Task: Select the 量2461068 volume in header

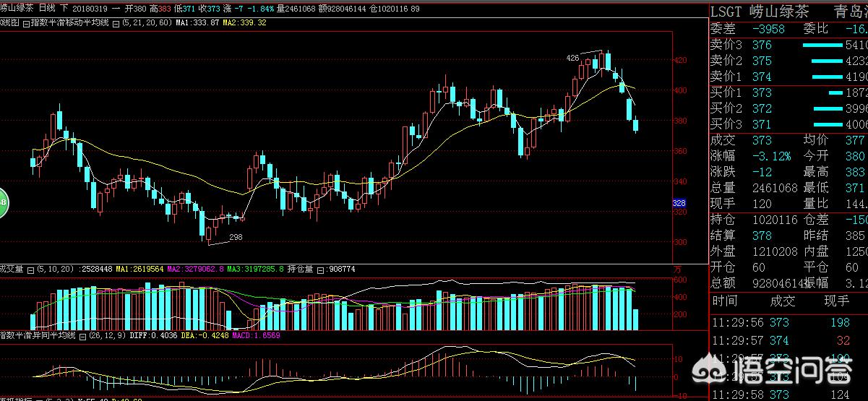Action: (296, 8)
